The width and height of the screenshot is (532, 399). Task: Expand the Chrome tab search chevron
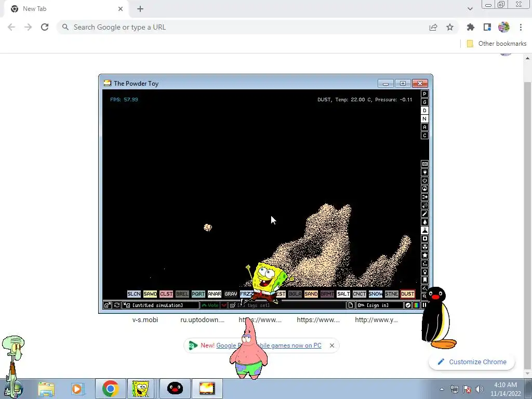[x=470, y=9]
